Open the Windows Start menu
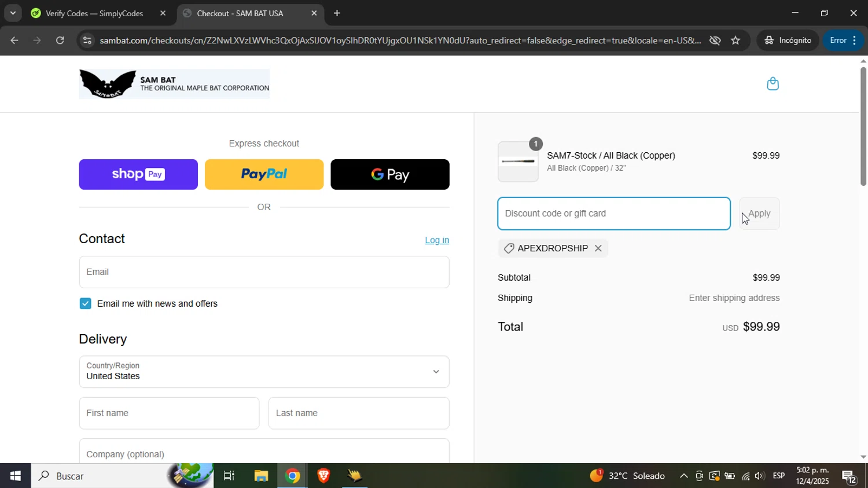Viewport: 868px width, 488px height. [15, 476]
